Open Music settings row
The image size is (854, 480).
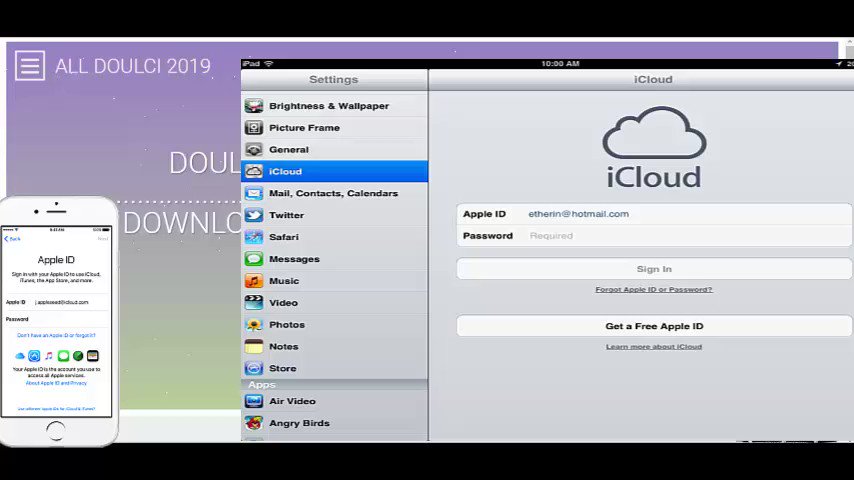[x=334, y=281]
